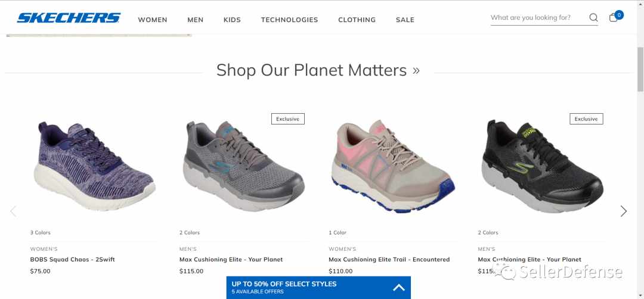The height and width of the screenshot is (299, 644).
Task: Open BOBS Squad Chaos - 2Swift product link
Action: click(72, 259)
